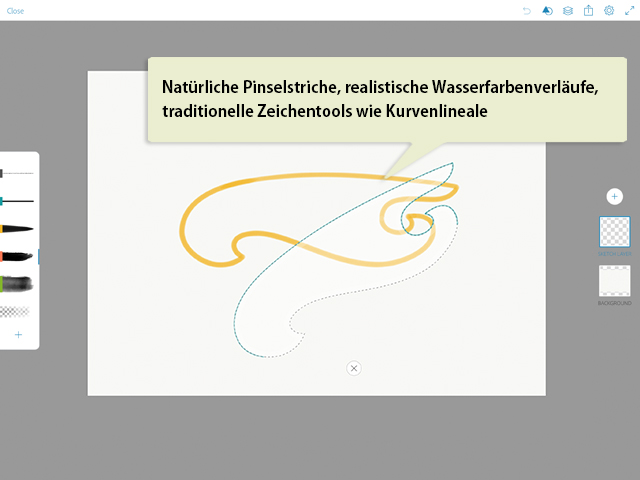Select the orange-tipped thick brush
The width and height of the screenshot is (640, 480).
17,257
